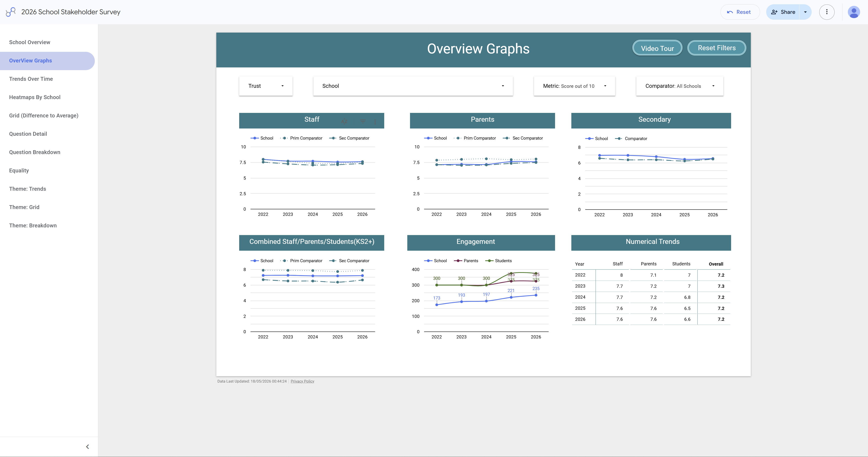Viewport: 868px width, 457px height.
Task: Click the Reset Filters button
Action: [x=716, y=48]
